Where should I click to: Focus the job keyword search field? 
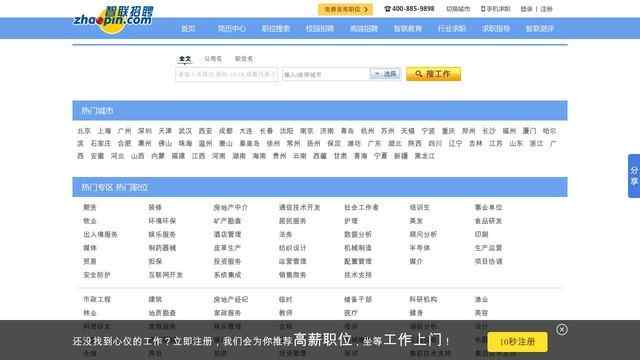(227, 75)
